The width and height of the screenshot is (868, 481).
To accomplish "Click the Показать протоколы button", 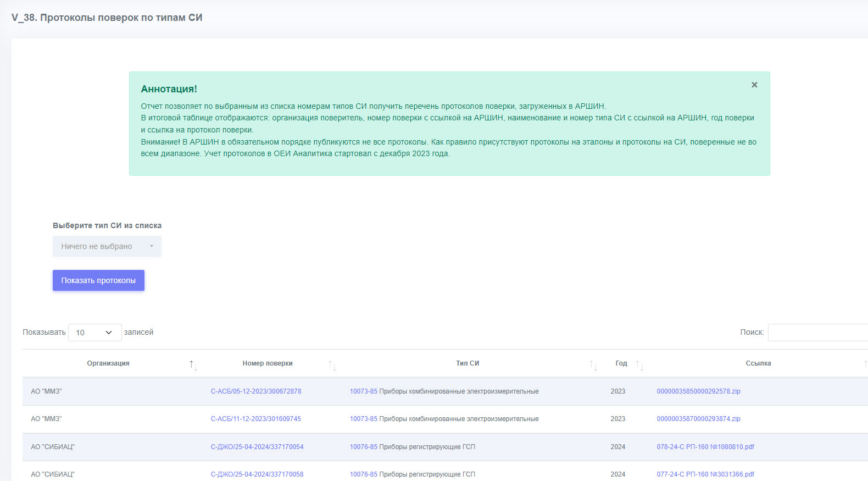I will click(x=98, y=280).
